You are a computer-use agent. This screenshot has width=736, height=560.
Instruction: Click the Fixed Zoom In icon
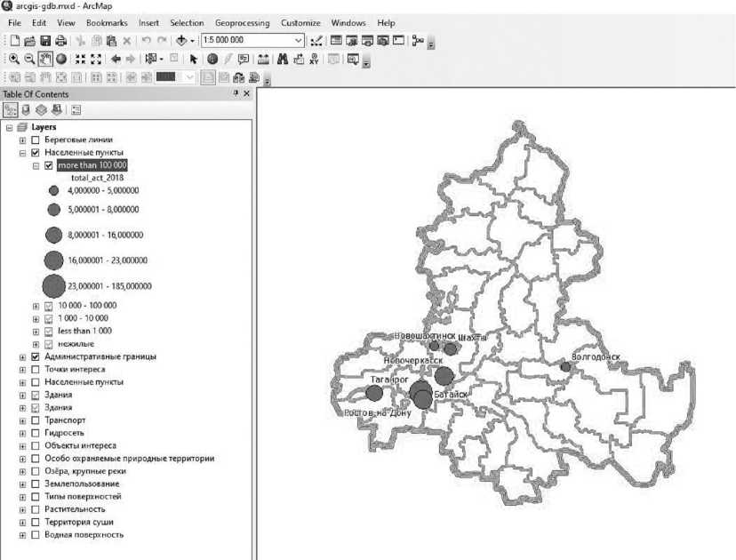pos(81,60)
